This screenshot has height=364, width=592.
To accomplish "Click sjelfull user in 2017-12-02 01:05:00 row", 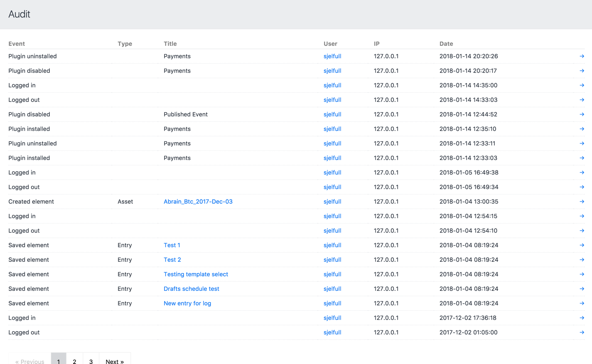I will (332, 332).
